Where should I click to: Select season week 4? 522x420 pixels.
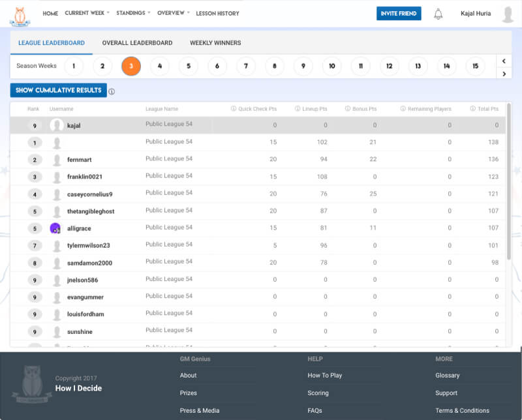coord(160,66)
